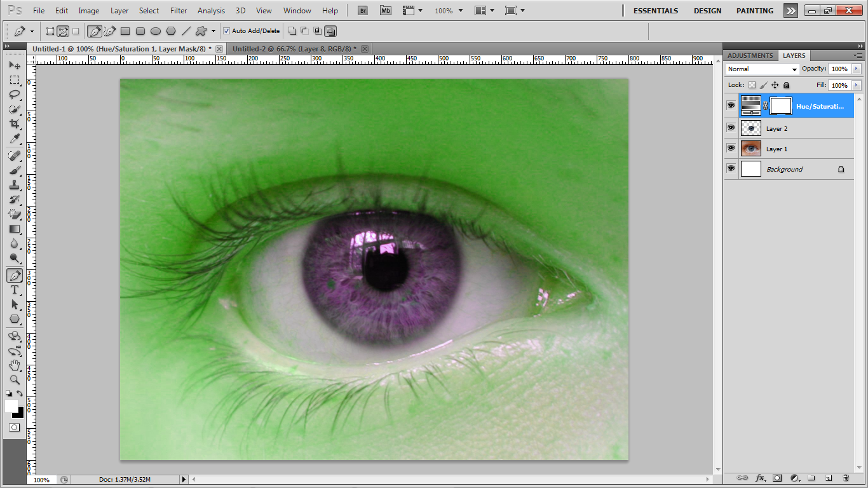
Task: Select the Quick Selection tool
Action: click(15, 109)
